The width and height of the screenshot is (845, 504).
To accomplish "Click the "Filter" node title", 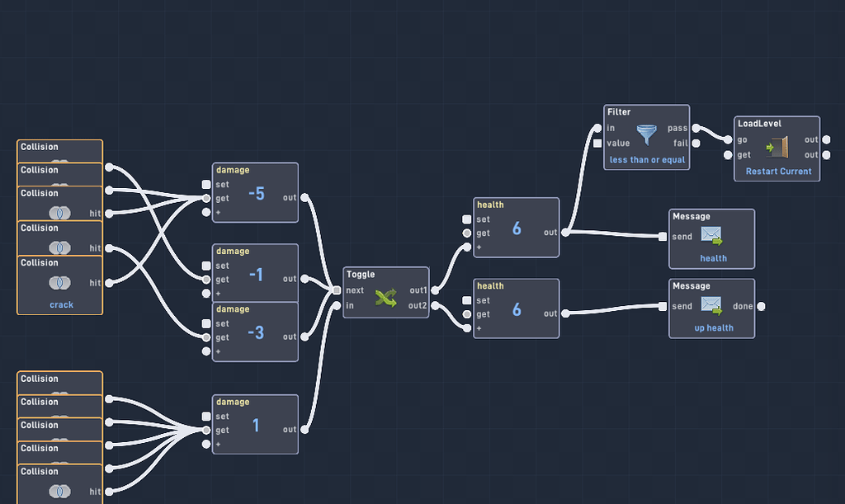I will (x=619, y=112).
